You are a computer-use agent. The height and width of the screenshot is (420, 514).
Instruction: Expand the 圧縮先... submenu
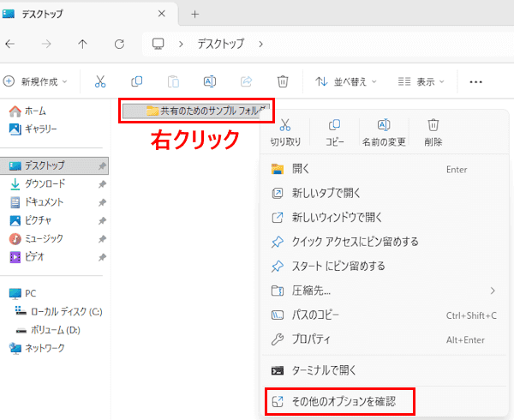[493, 291]
